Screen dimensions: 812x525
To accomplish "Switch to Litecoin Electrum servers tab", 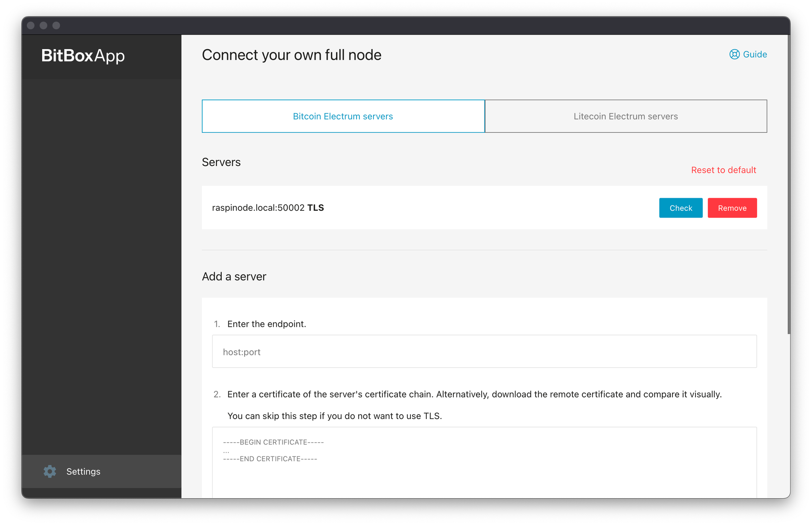I will (x=626, y=116).
